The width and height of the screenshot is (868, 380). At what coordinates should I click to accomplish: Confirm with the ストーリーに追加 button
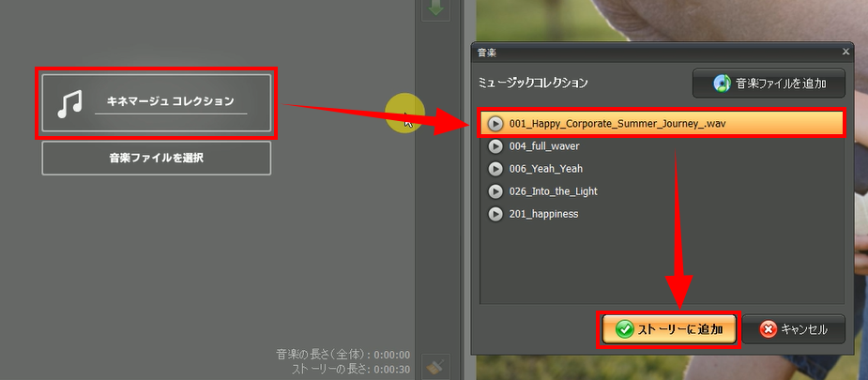tap(670, 329)
